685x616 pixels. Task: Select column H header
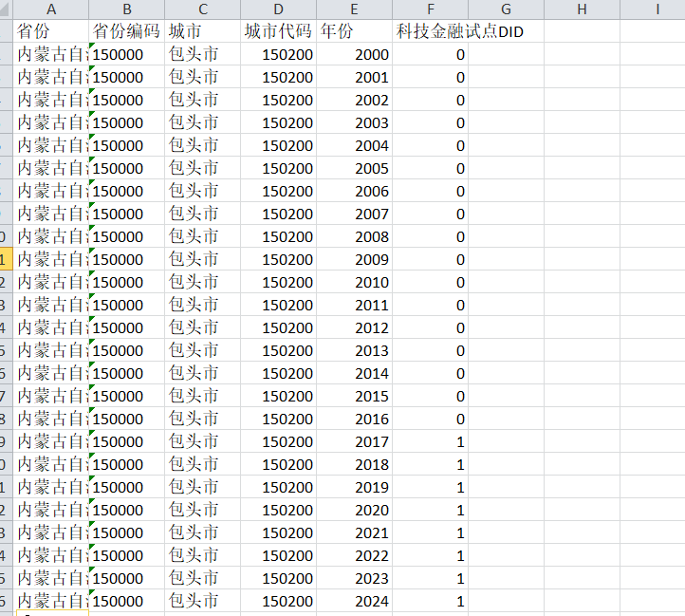(582, 9)
